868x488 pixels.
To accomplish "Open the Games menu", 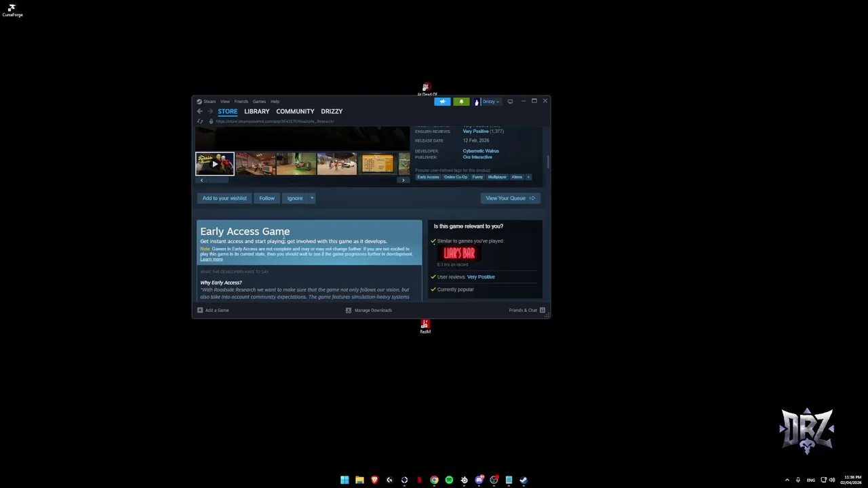I will tap(259, 102).
